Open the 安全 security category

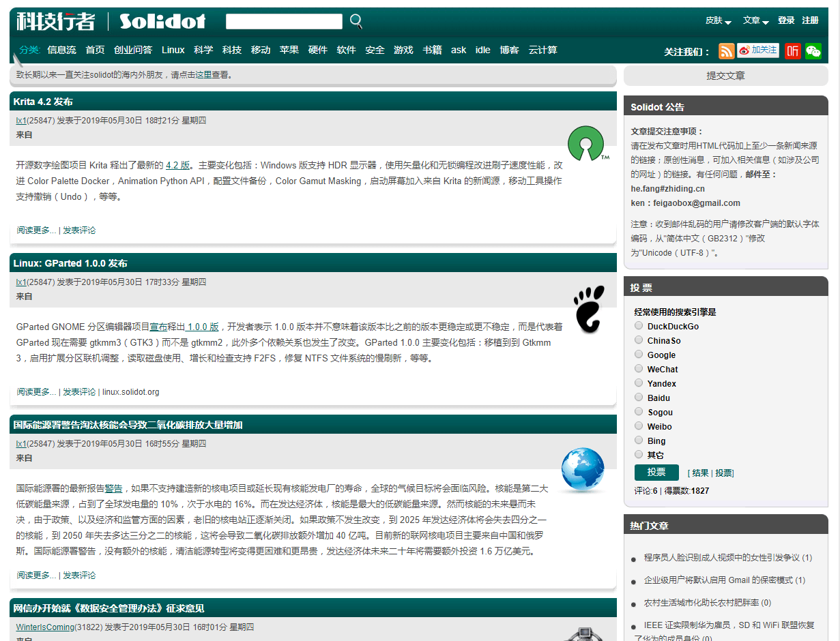pyautogui.click(x=375, y=50)
